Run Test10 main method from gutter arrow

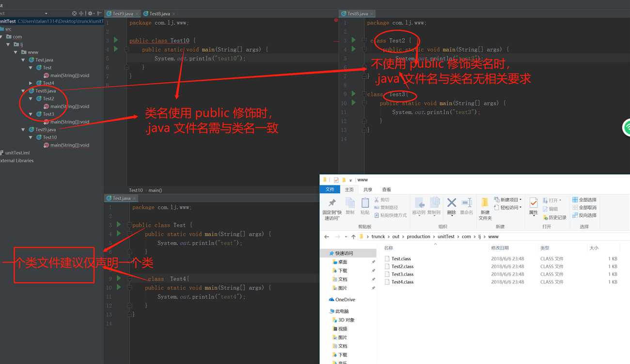coord(116,49)
